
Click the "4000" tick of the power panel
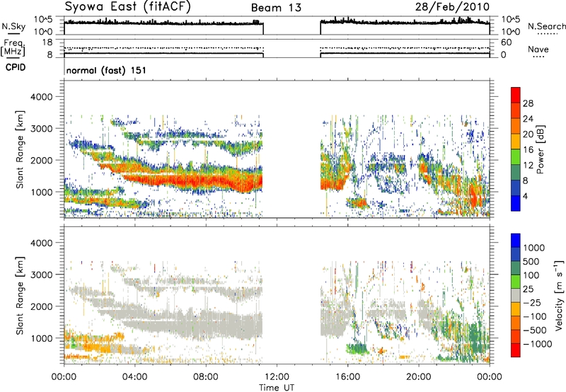point(41,97)
